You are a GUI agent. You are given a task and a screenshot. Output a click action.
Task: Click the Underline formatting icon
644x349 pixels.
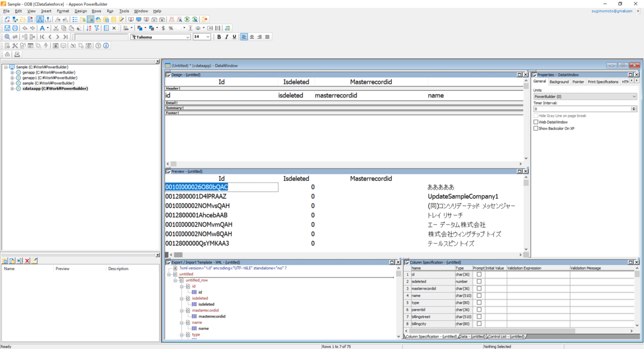(235, 37)
